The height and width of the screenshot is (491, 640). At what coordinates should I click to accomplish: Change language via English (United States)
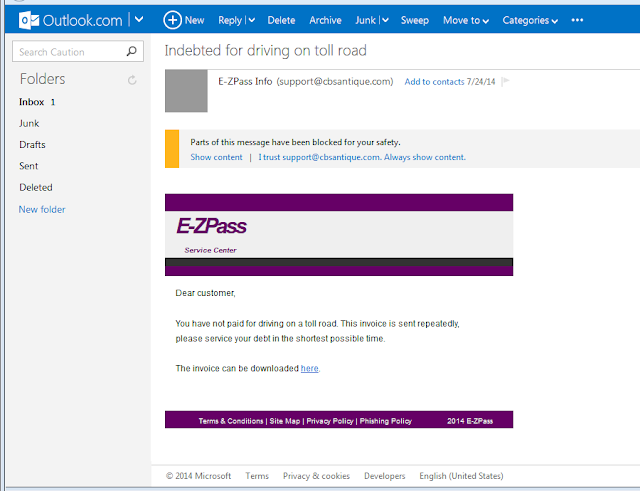[x=461, y=476]
